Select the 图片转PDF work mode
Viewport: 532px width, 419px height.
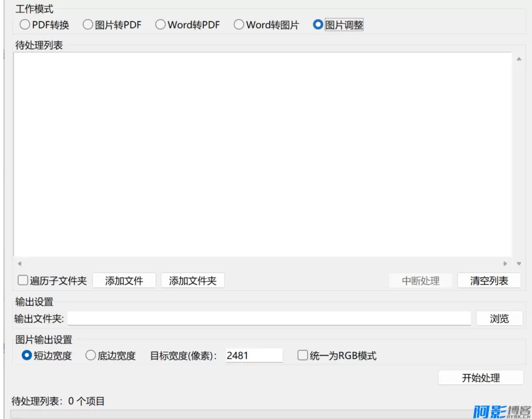(88, 25)
